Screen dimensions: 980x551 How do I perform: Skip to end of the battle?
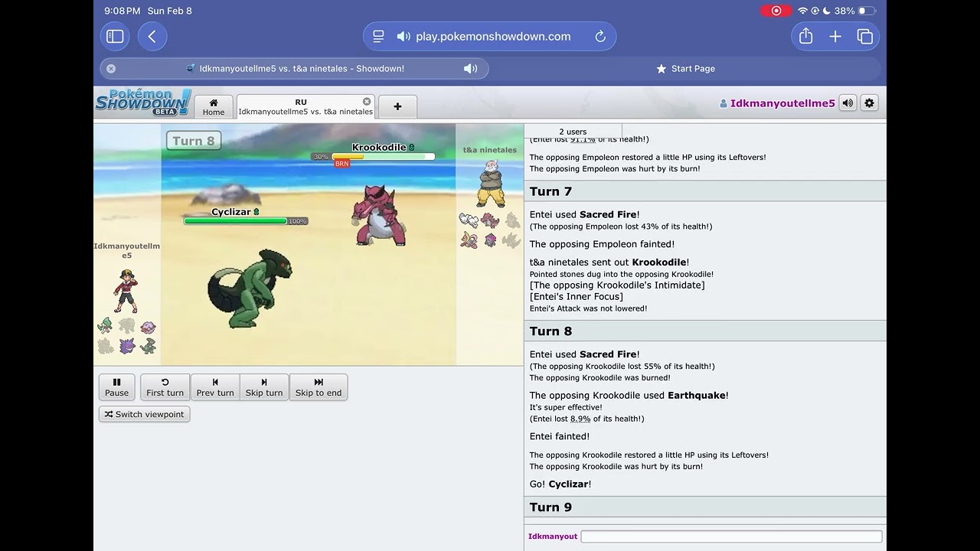point(318,386)
